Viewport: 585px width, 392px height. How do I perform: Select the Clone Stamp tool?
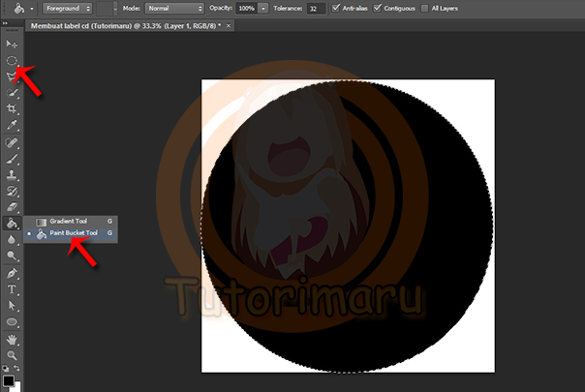click(12, 175)
